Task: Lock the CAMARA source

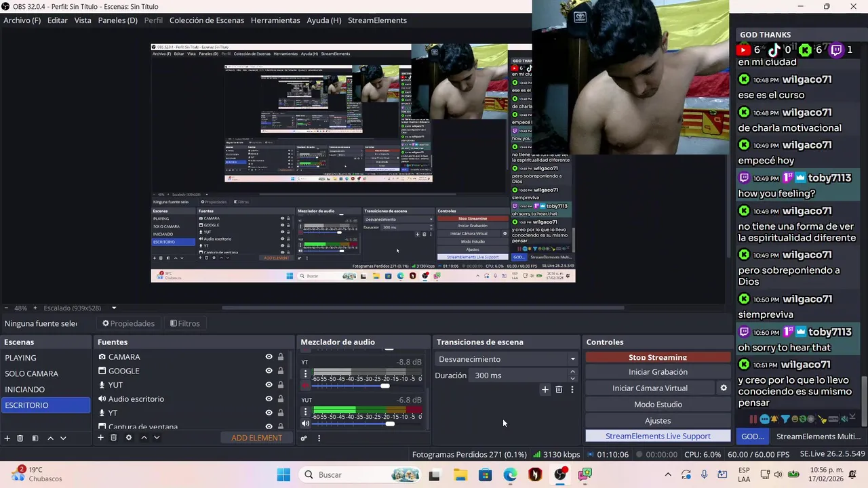Action: pyautogui.click(x=281, y=357)
